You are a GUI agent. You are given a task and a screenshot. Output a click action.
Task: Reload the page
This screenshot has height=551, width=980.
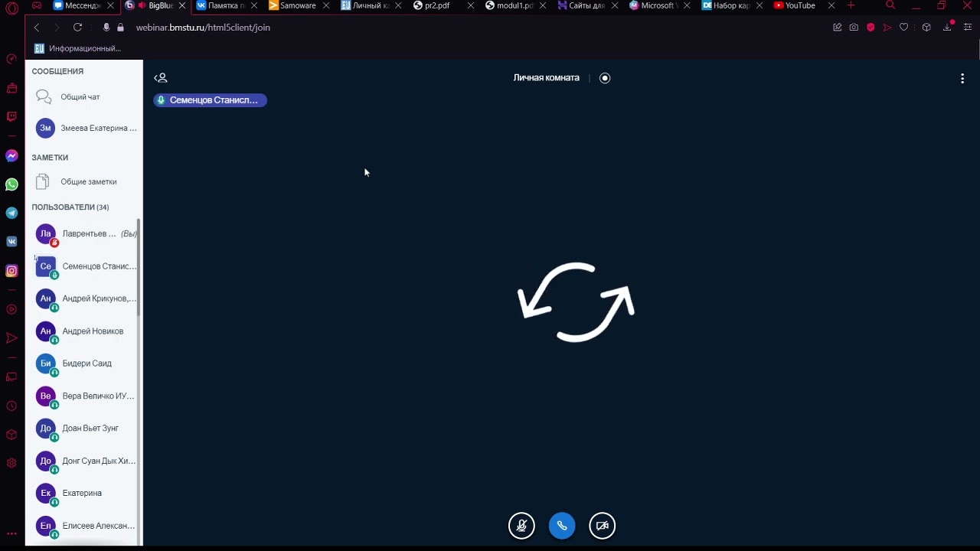coord(77,28)
